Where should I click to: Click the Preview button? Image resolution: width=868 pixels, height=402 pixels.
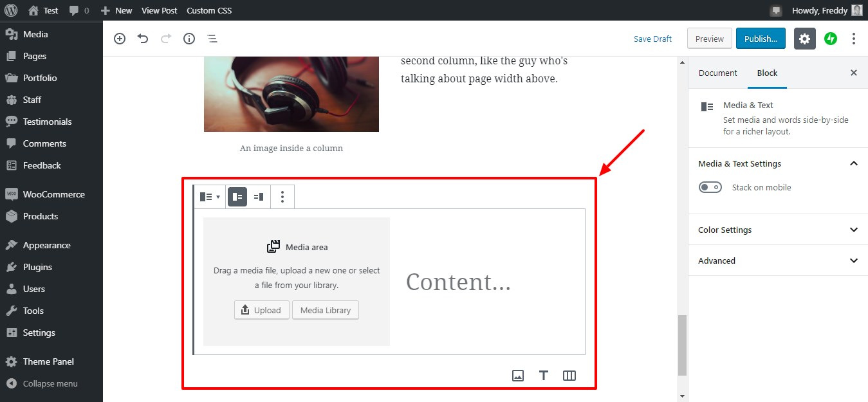[x=710, y=39]
